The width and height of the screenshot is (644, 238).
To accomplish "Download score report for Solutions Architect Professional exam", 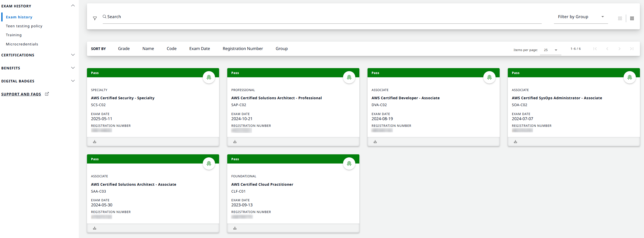I will [235, 142].
